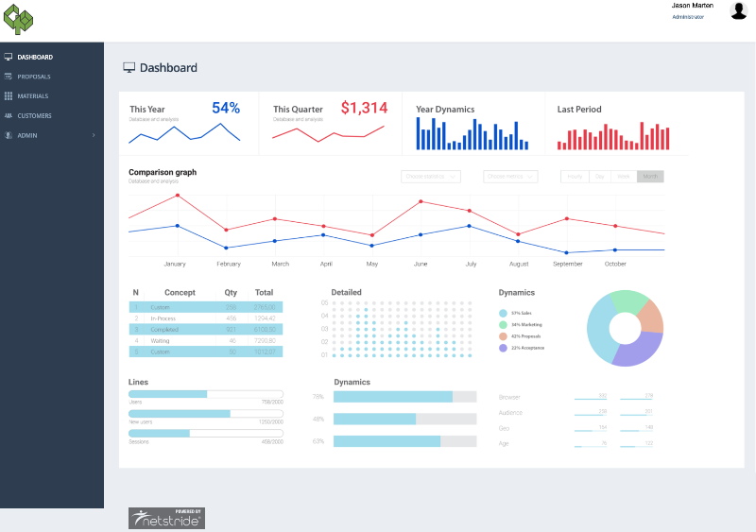
Task: Click the Administrator link under user name
Action: click(x=688, y=17)
